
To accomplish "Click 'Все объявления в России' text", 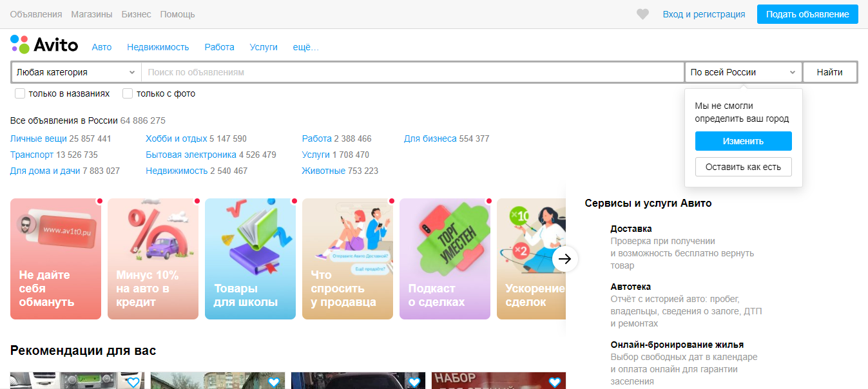I will pyautogui.click(x=64, y=120).
